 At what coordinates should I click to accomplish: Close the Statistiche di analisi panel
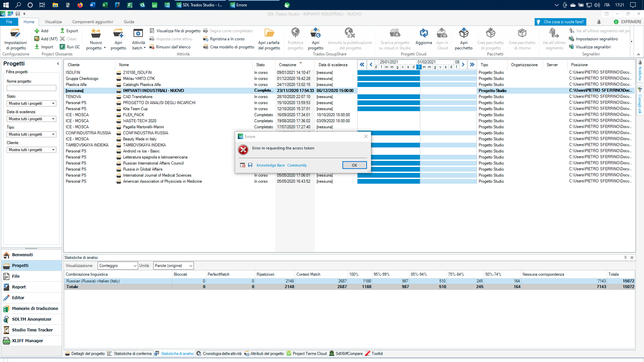pyautogui.click(x=632, y=258)
